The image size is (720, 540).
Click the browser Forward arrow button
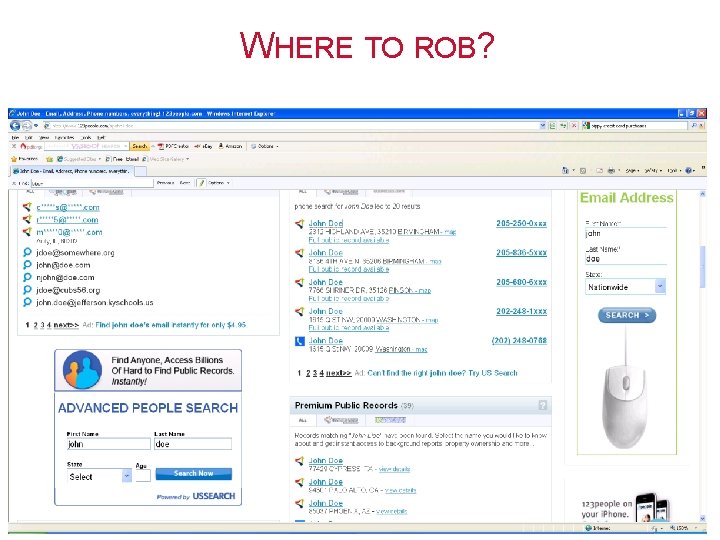pyautogui.click(x=27, y=125)
